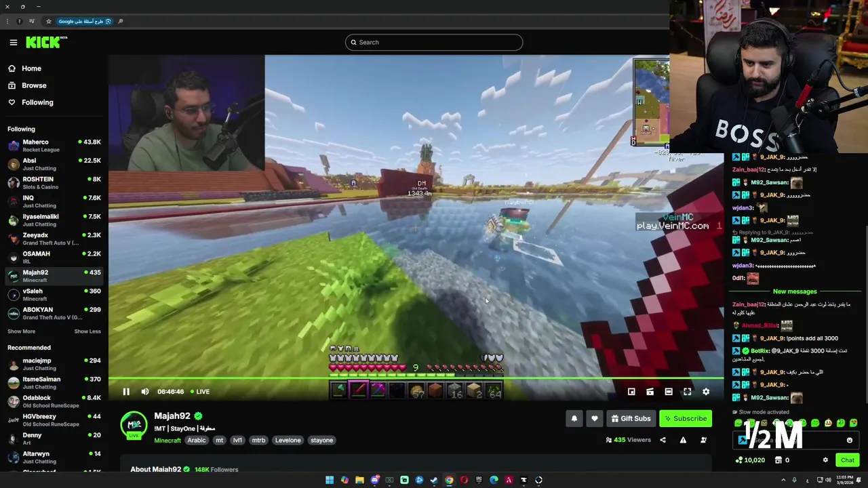This screenshot has height=488, width=868.
Task: Open Zeeyadx channel
Action: pos(54,239)
